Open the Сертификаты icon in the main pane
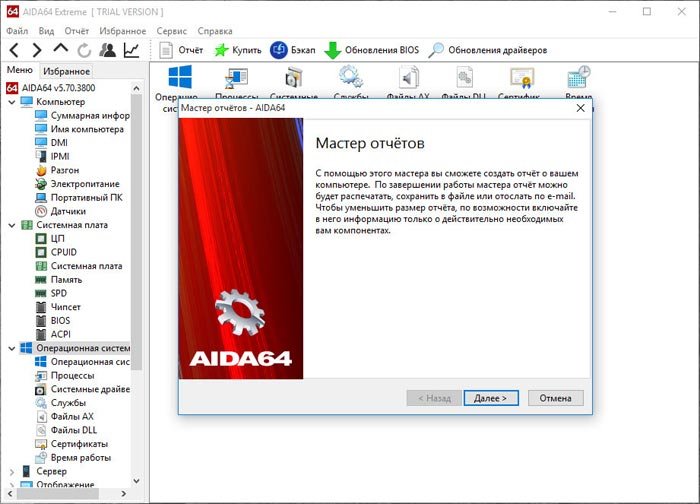 point(521,78)
